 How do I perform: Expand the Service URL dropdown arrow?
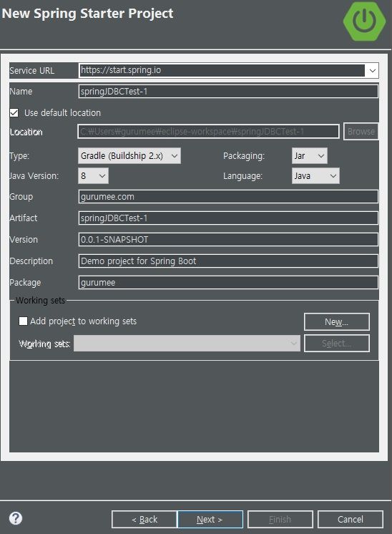pos(372,70)
